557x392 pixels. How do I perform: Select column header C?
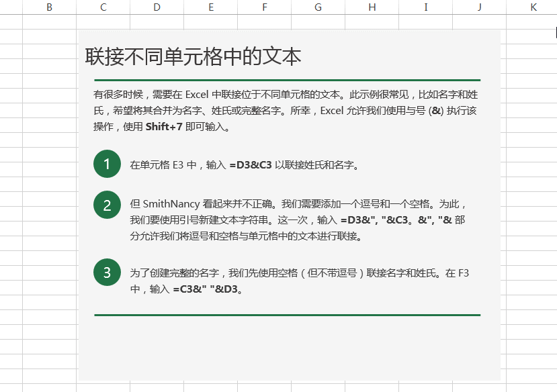point(103,7)
